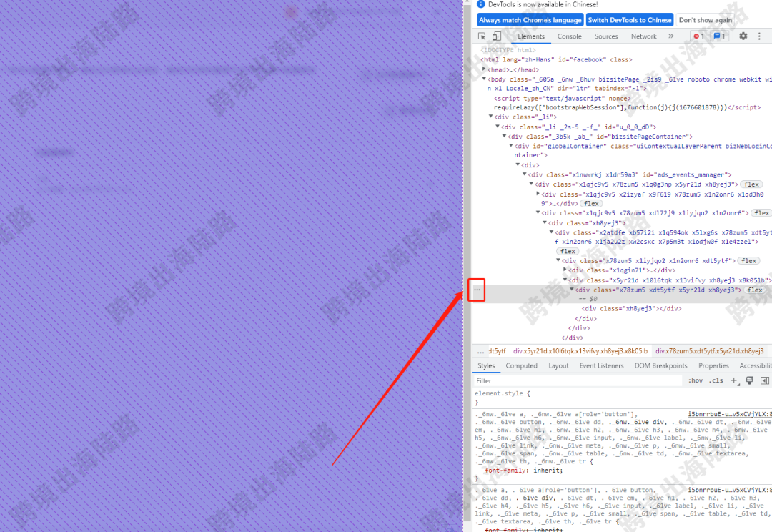Click the red error count badge
Viewport: 772px width, 532px height.
pos(698,36)
